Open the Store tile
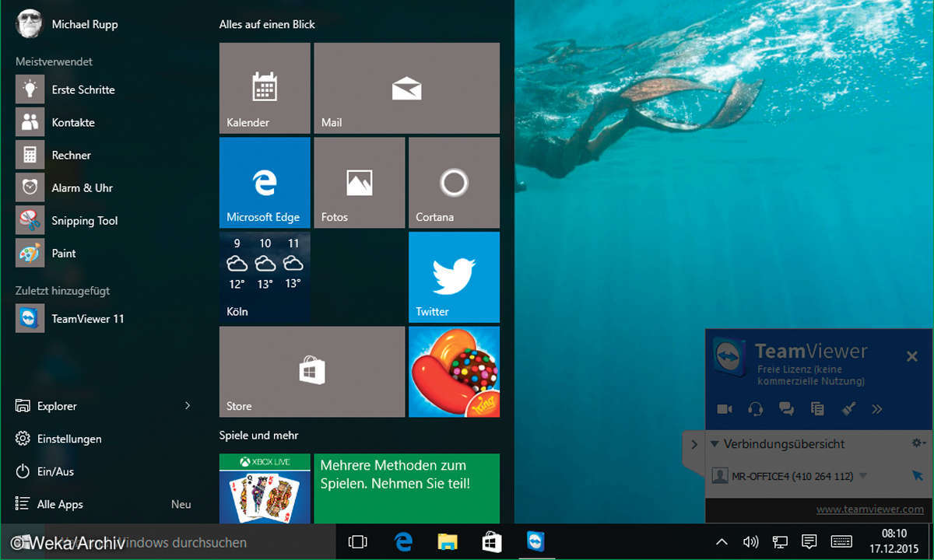Image resolution: width=934 pixels, height=560 pixels. 312,372
